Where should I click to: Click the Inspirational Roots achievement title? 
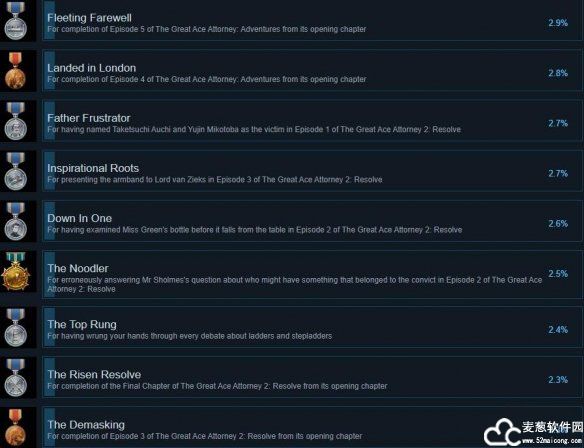pyautogui.click(x=93, y=168)
